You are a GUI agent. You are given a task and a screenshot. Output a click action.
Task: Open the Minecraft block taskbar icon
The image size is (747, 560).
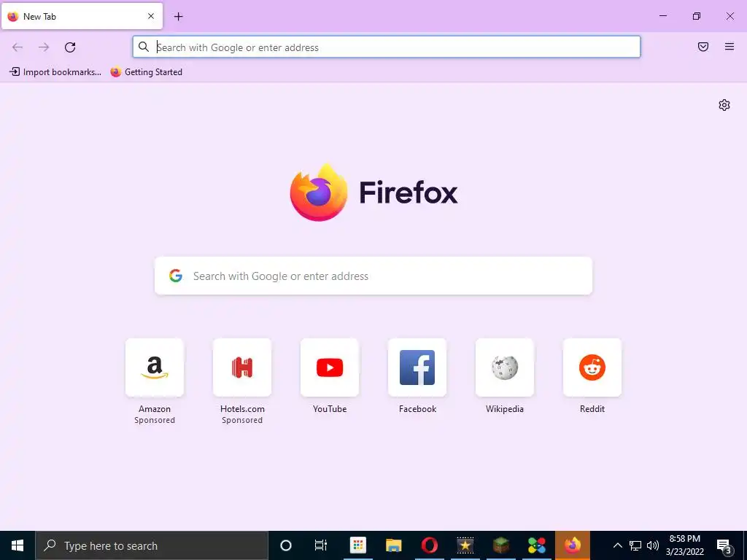click(x=501, y=545)
